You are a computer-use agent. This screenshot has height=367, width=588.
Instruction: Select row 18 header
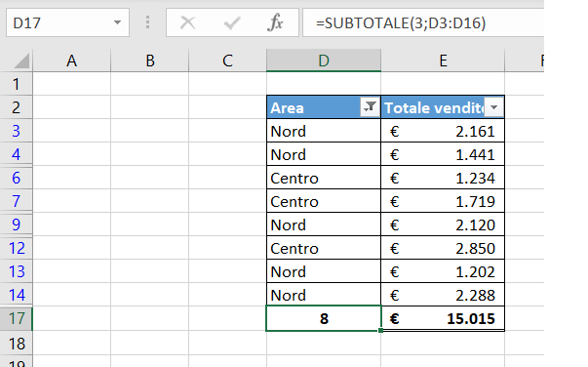click(17, 343)
